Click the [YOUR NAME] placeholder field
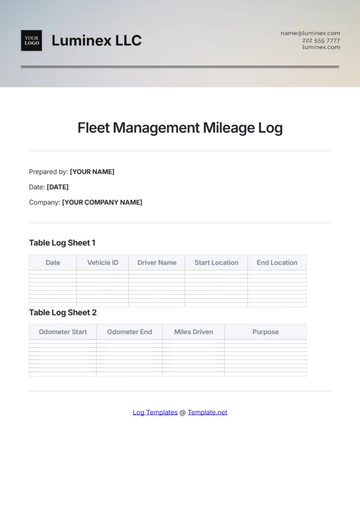Viewport: 360px width, 510px height. click(x=92, y=172)
